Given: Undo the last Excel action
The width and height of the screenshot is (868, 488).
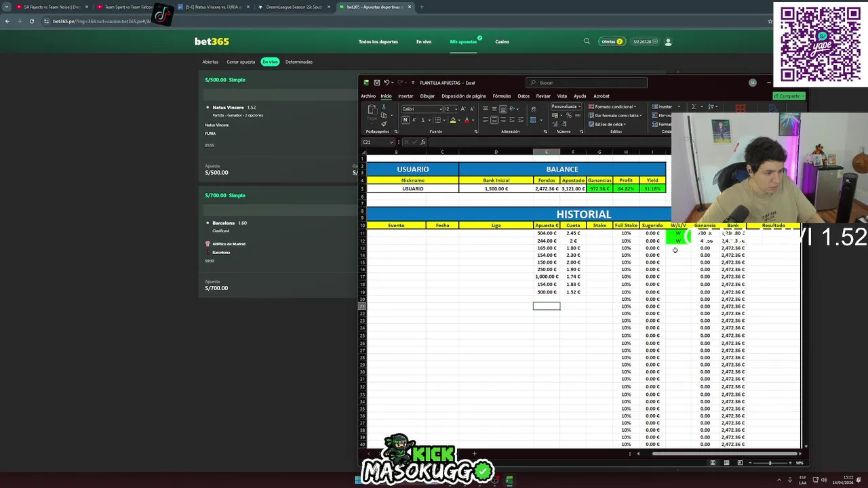Looking at the screenshot, I should point(387,83).
